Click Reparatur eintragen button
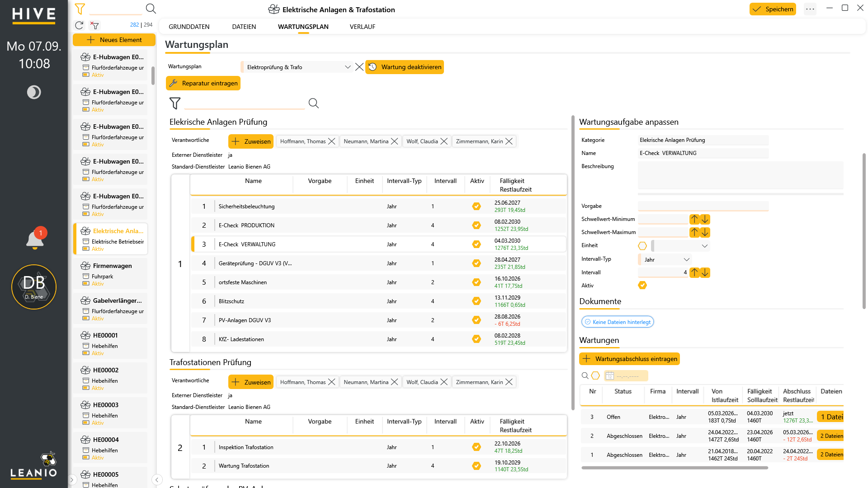Screen dimensions: 868x488 click(x=203, y=83)
